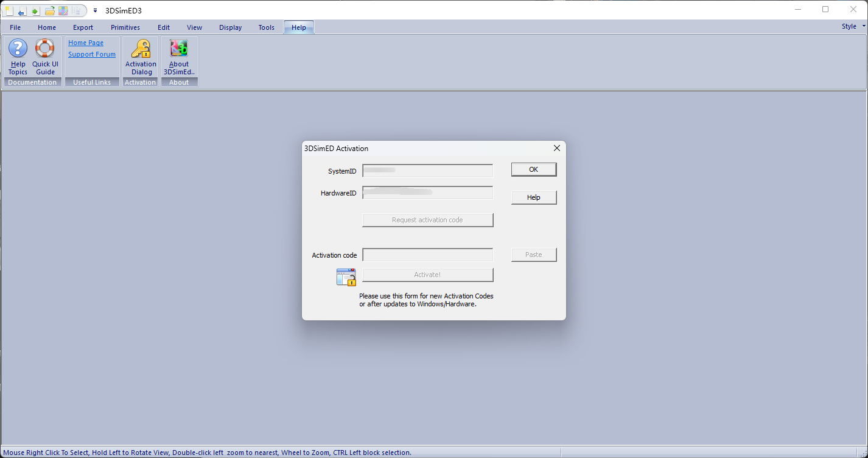Click the window-with-lock icon beside Activate

[346, 277]
